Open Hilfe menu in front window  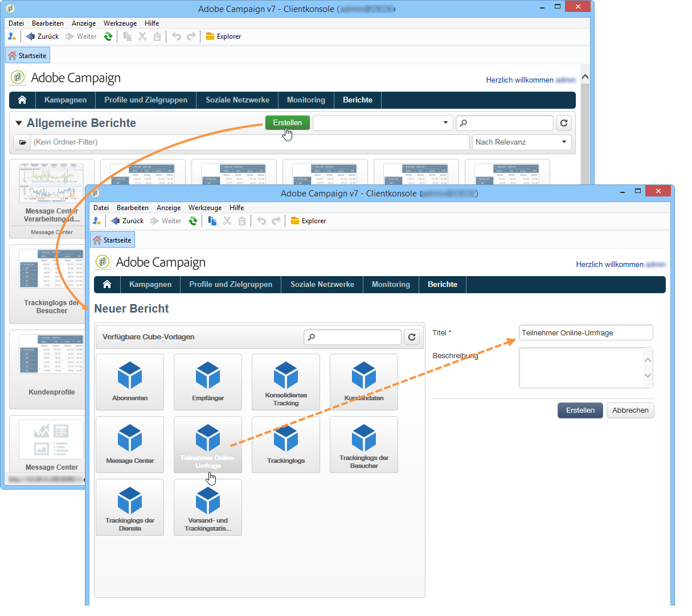coord(237,208)
